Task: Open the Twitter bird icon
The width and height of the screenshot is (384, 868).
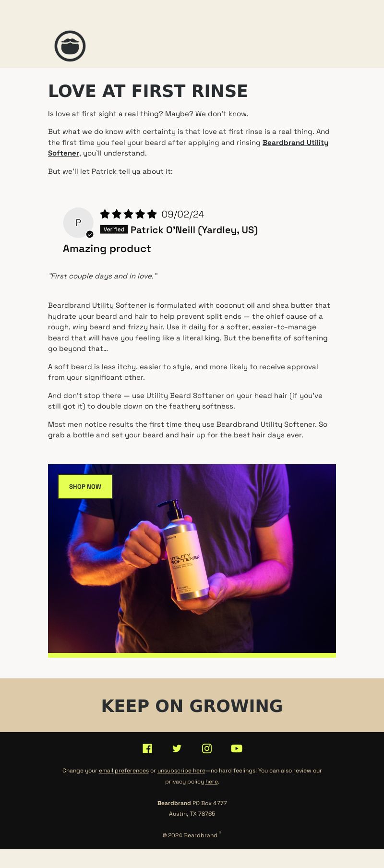Action: [x=177, y=748]
